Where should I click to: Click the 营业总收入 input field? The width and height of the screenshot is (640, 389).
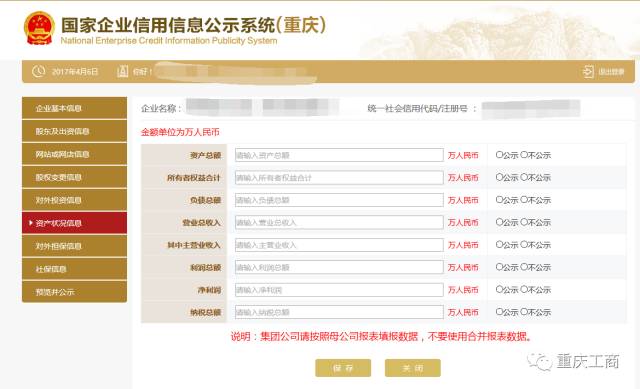point(339,222)
